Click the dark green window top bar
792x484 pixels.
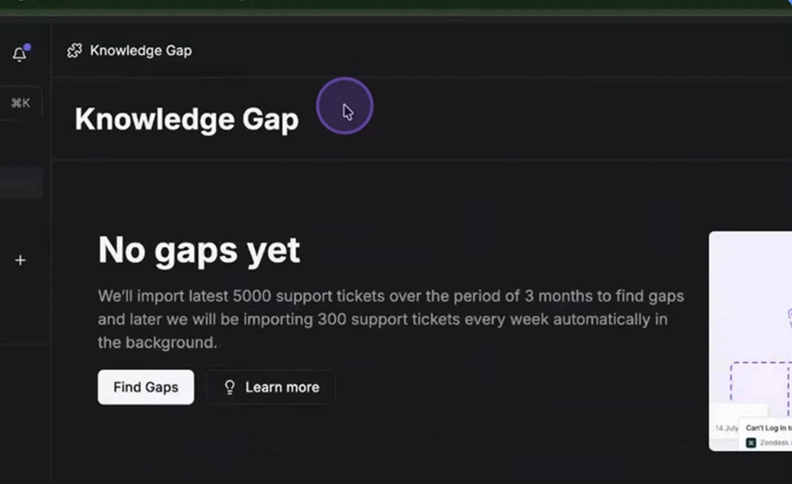click(x=396, y=8)
